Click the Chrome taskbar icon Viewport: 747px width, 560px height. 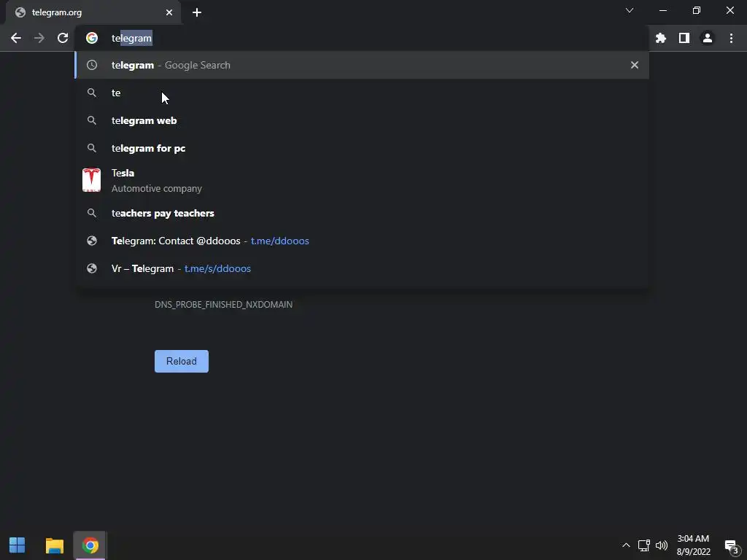point(90,545)
